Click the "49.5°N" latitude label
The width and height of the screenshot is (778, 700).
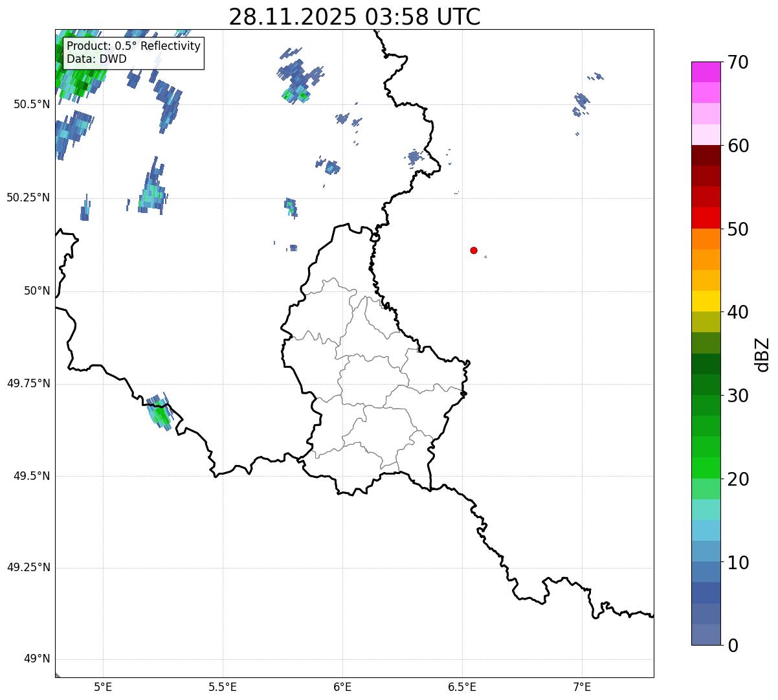pos(32,476)
